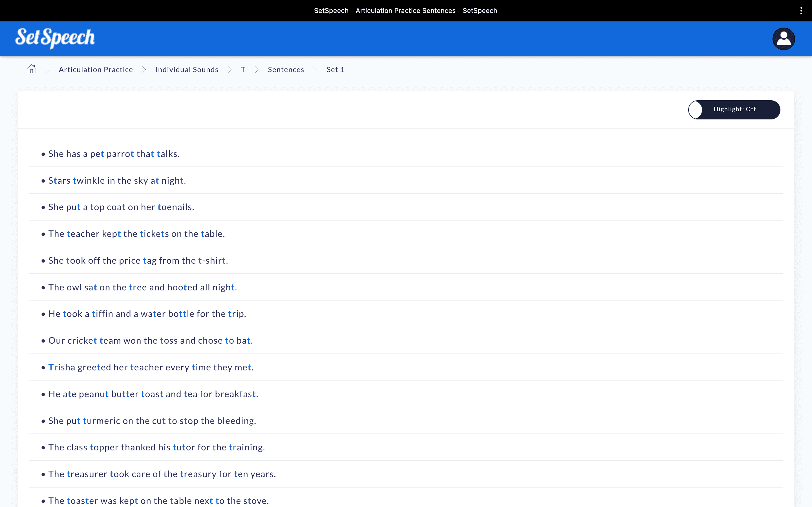This screenshot has width=812, height=507.
Task: Navigate to Sentences breadcrumb
Action: pos(286,69)
